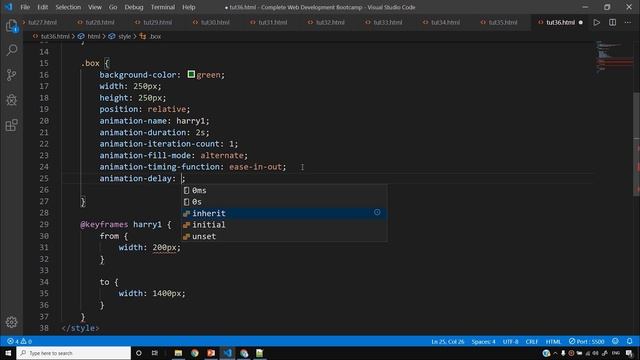
Task: Click the Split Editor icon
Action: [x=612, y=22]
